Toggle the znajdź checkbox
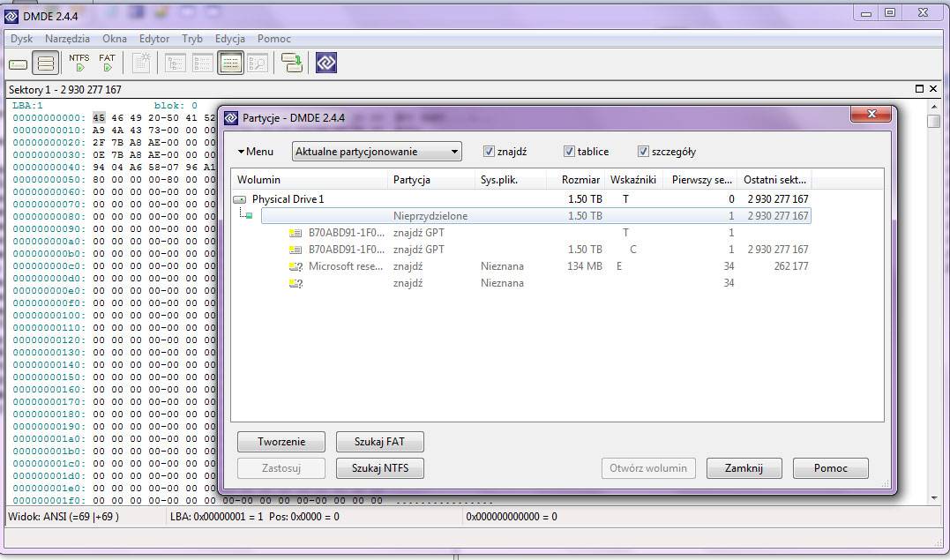950x560 pixels. [489, 152]
